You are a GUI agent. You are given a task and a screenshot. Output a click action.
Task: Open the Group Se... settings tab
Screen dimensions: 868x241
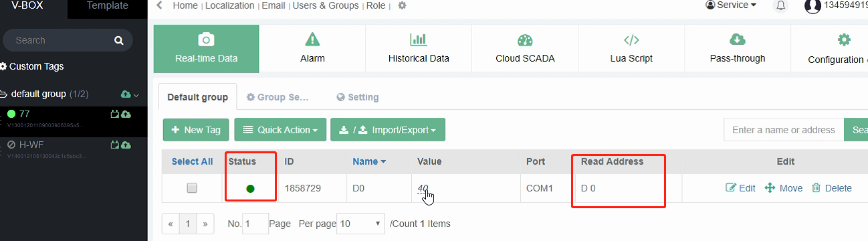pos(278,97)
